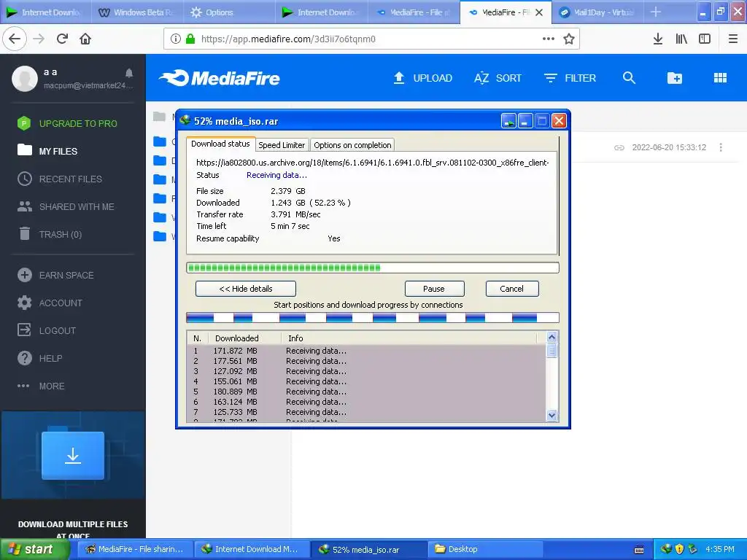Select the Download status tab
The height and width of the screenshot is (560, 747).
pyautogui.click(x=220, y=144)
